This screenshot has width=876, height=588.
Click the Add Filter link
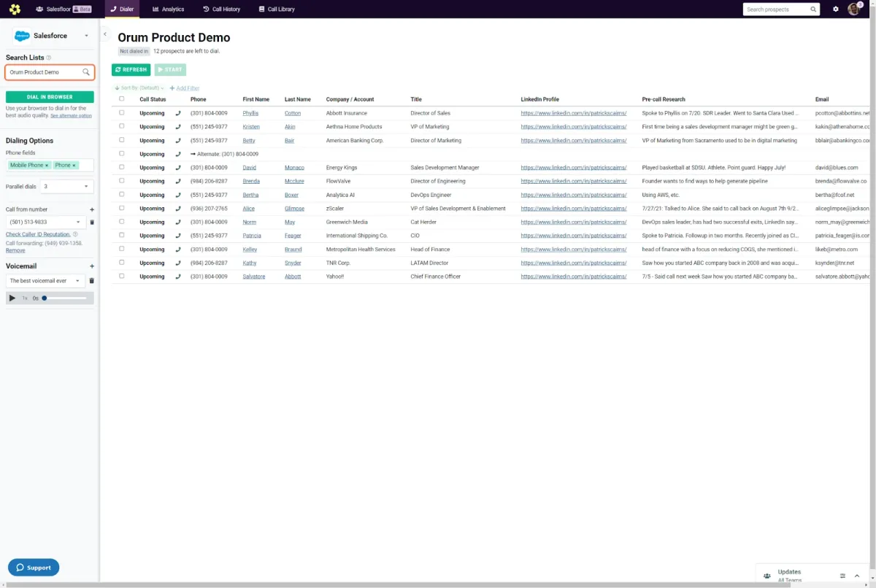[x=185, y=88]
